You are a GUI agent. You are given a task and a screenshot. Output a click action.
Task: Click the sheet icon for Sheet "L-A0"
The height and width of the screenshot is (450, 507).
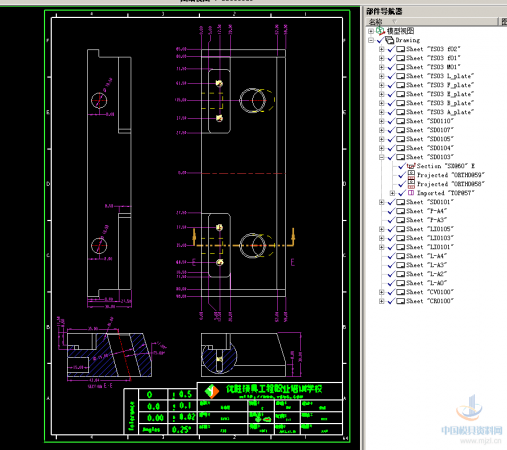pyautogui.click(x=400, y=283)
